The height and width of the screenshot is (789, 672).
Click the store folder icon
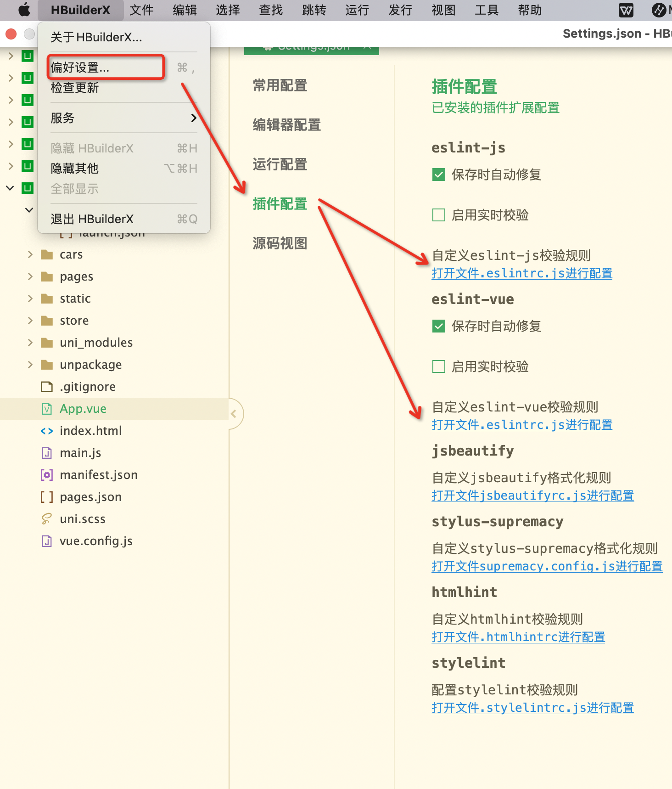click(47, 321)
